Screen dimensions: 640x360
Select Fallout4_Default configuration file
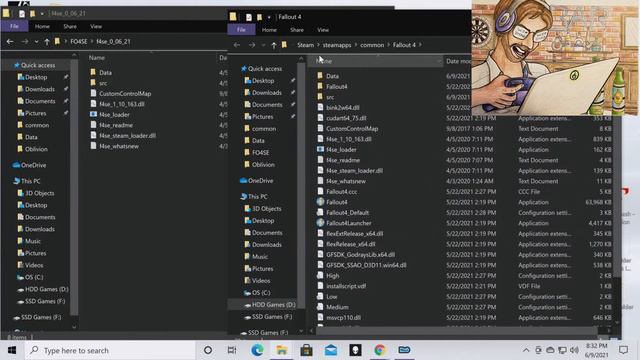[x=347, y=212]
